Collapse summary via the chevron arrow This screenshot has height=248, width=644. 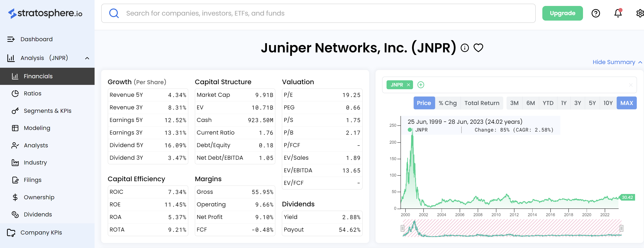[640, 62]
